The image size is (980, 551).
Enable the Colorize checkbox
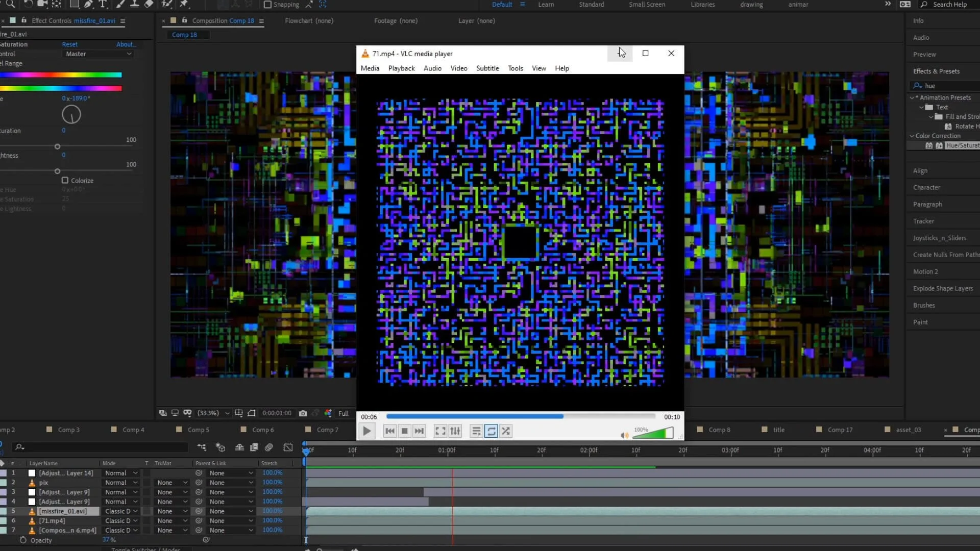65,181
